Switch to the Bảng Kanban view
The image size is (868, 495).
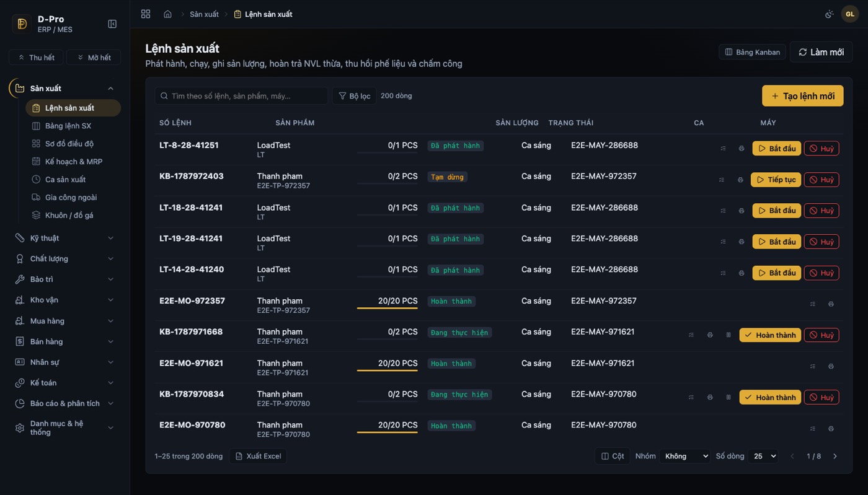(752, 52)
